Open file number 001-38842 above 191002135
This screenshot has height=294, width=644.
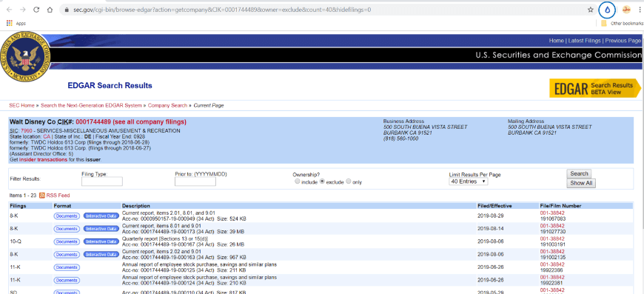tap(552, 252)
